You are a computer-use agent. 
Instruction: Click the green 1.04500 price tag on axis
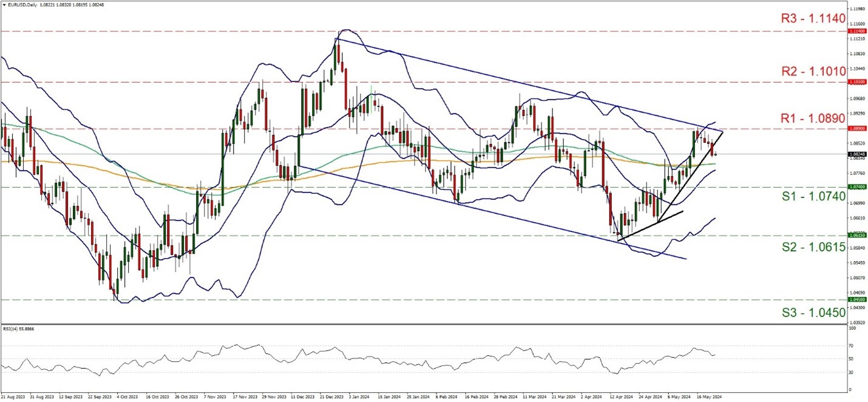pos(857,299)
